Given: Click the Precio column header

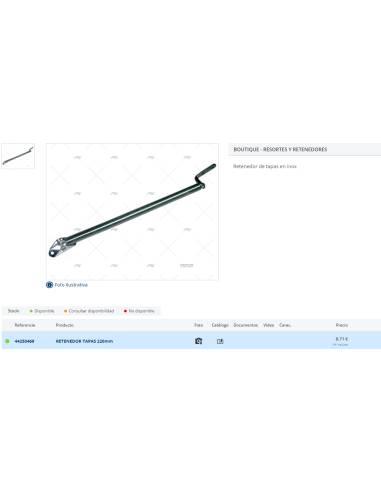Looking at the screenshot, I should click(342, 325).
